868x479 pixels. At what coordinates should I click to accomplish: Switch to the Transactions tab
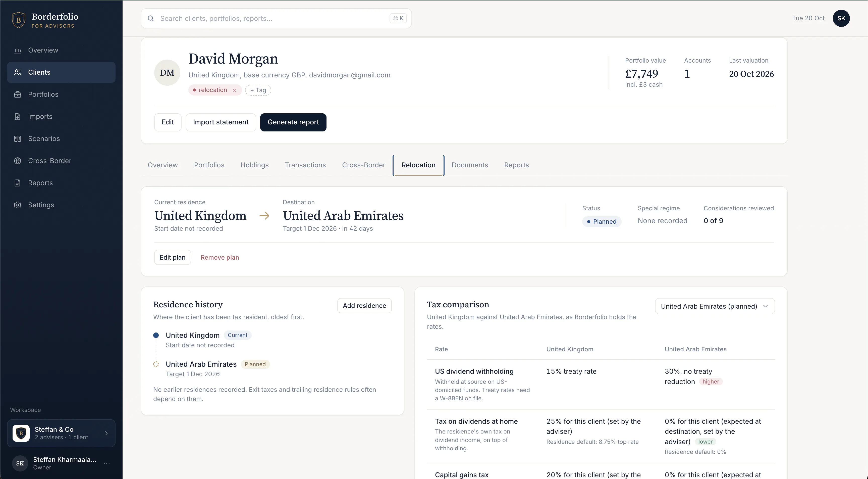(305, 165)
